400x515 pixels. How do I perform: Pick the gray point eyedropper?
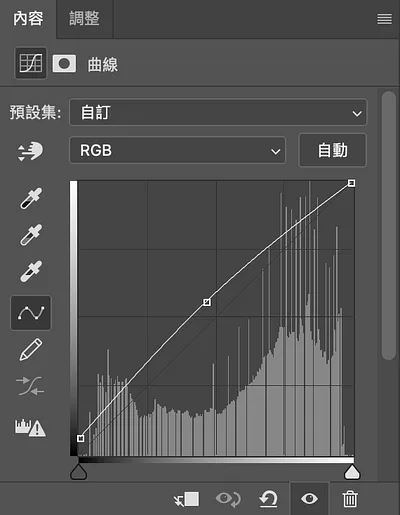[x=31, y=235]
